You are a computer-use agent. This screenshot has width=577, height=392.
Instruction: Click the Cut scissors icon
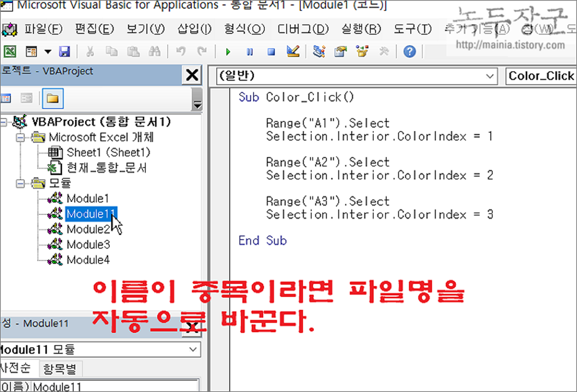coord(90,51)
